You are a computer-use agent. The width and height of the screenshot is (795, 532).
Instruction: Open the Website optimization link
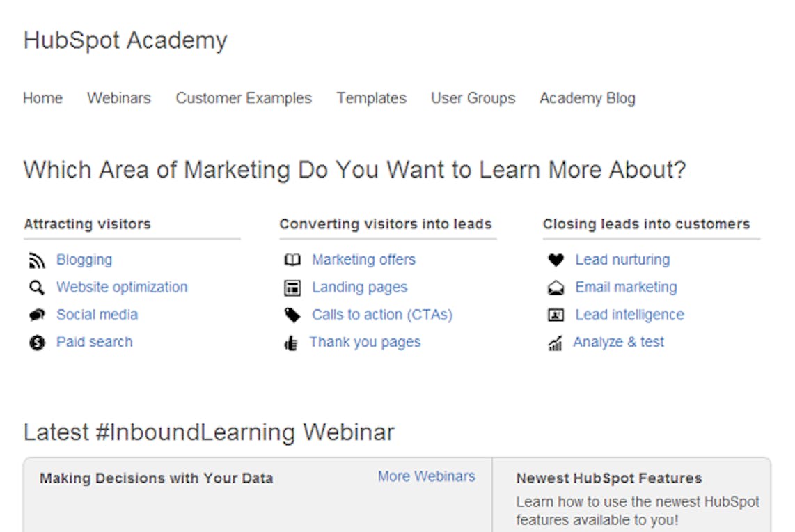point(123,287)
